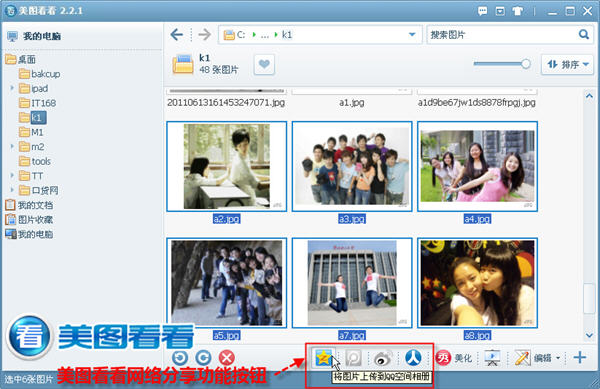Open the 排序 sort dropdown

[x=567, y=64]
